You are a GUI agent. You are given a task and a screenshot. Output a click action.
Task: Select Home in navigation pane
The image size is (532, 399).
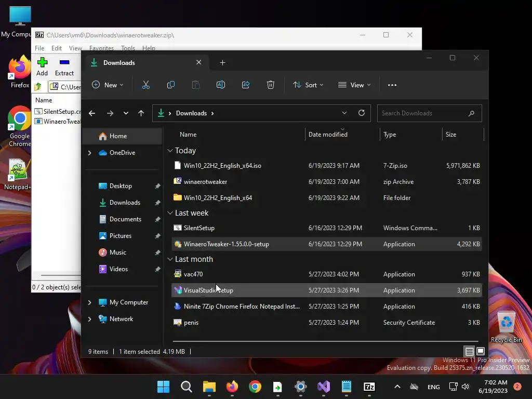tap(123, 136)
